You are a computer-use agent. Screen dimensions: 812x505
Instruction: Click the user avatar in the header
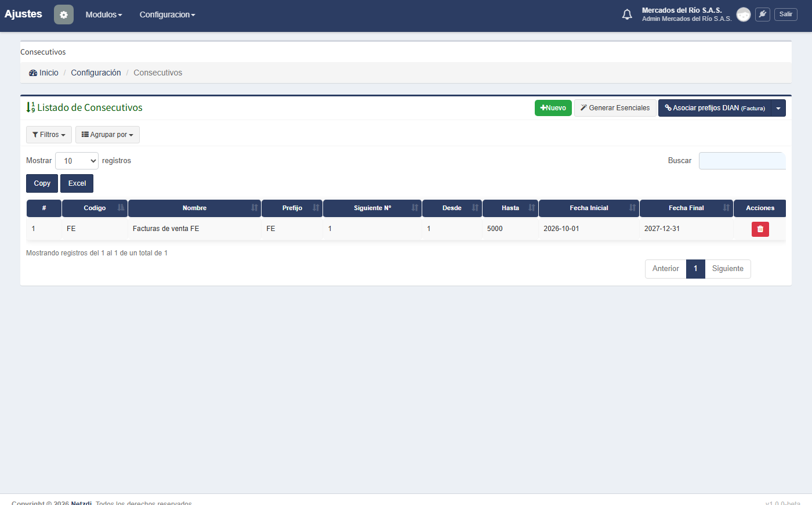[x=744, y=15]
